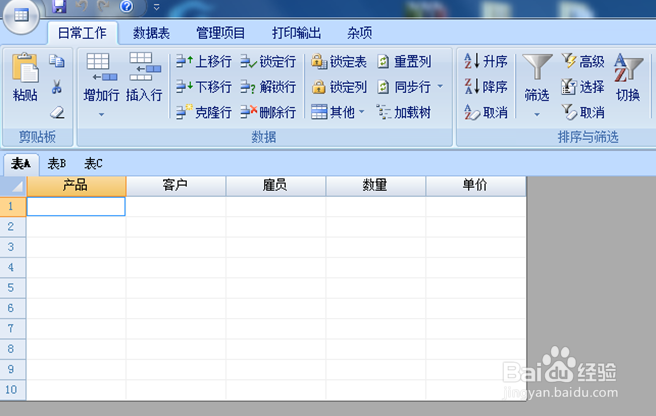Click the 筛选 funnel filter button

[537, 78]
